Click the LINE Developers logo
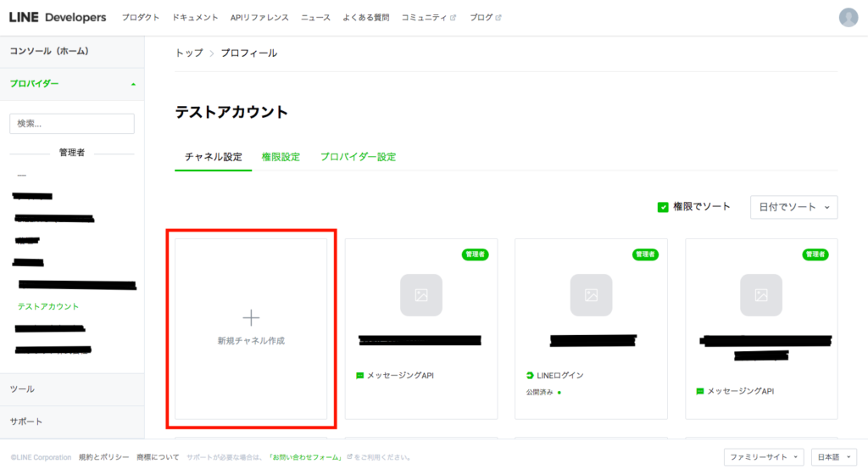This screenshot has width=868, height=475. pyautogui.click(x=58, y=18)
